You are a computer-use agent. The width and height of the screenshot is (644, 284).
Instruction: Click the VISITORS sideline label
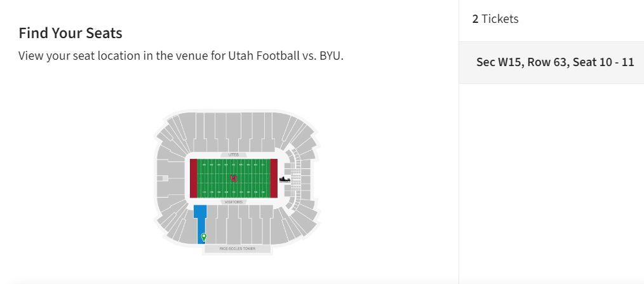pos(234,202)
